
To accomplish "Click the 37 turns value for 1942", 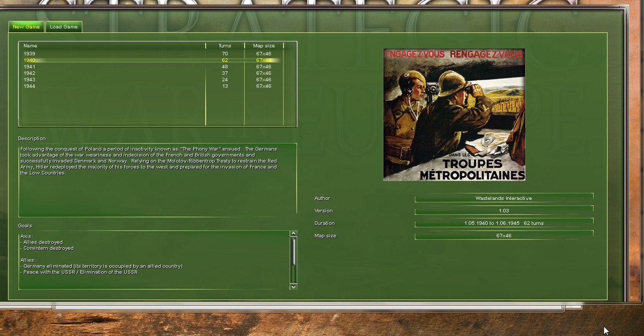I will [225, 73].
